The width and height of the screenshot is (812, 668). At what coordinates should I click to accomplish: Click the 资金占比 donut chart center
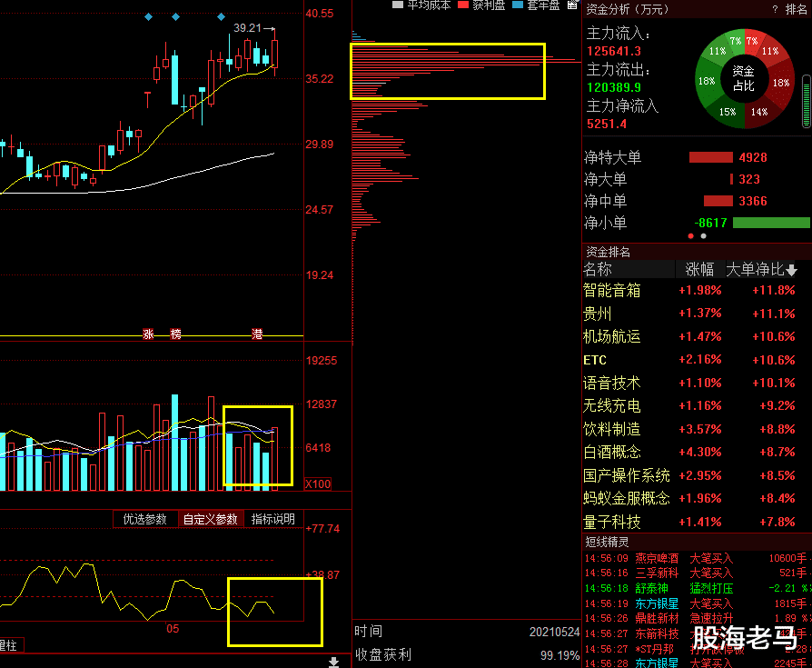[744, 79]
